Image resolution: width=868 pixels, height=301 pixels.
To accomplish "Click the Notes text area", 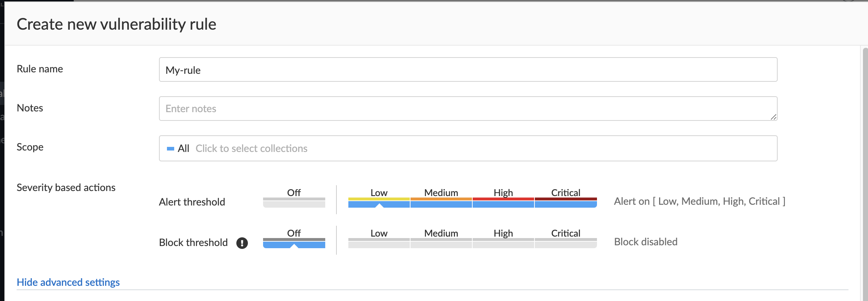I will click(x=468, y=109).
